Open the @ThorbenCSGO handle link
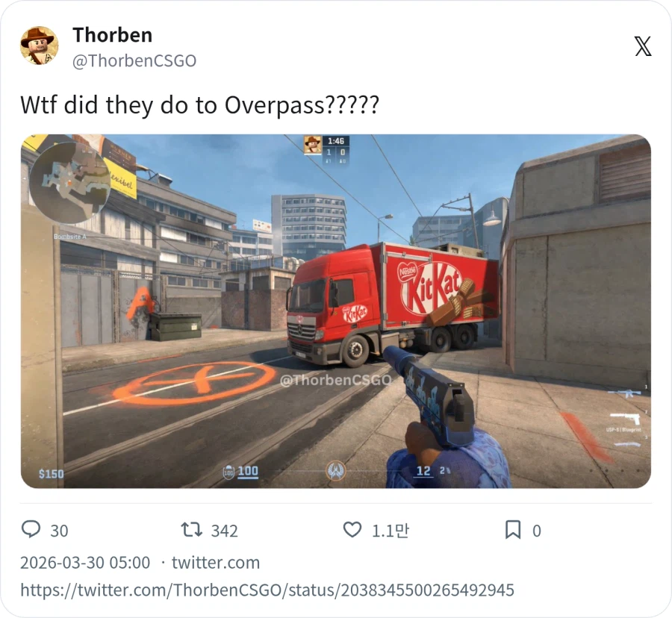Viewport: 672px width, 618px height. click(134, 60)
